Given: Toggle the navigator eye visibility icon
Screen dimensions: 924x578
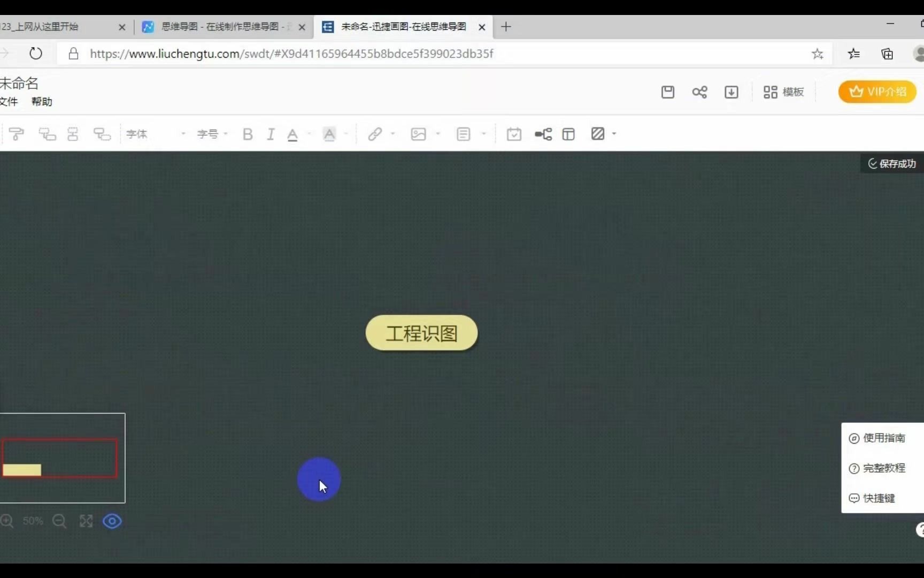Looking at the screenshot, I should pos(112,521).
